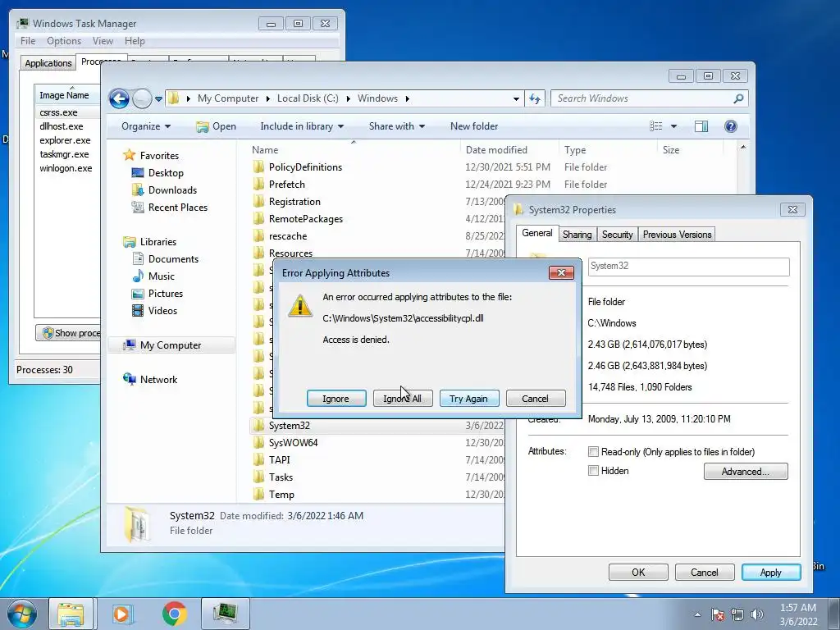Click the folder icon in the address bar
The height and width of the screenshot is (630, 840).
tap(174, 98)
